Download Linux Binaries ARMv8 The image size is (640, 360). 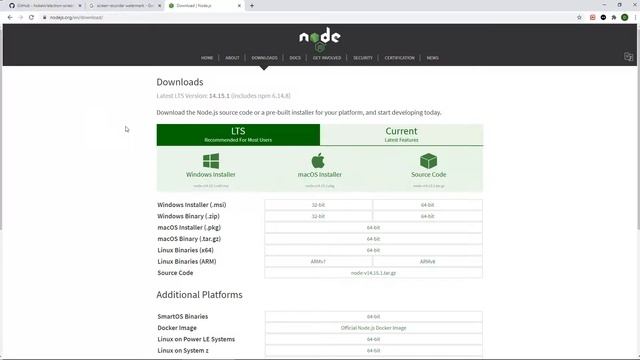(x=427, y=262)
